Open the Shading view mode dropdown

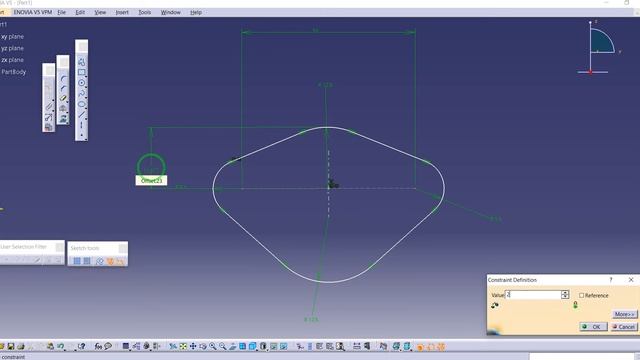click(x=263, y=347)
